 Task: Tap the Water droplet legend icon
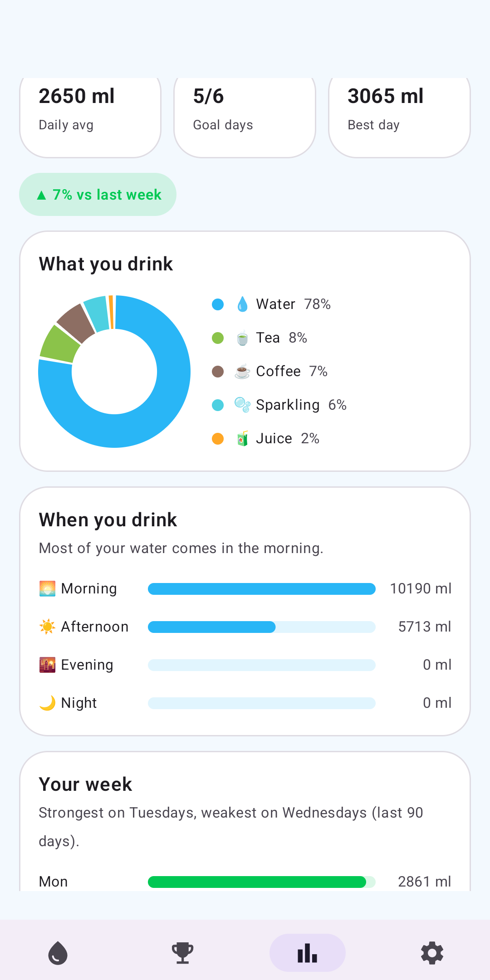(243, 304)
